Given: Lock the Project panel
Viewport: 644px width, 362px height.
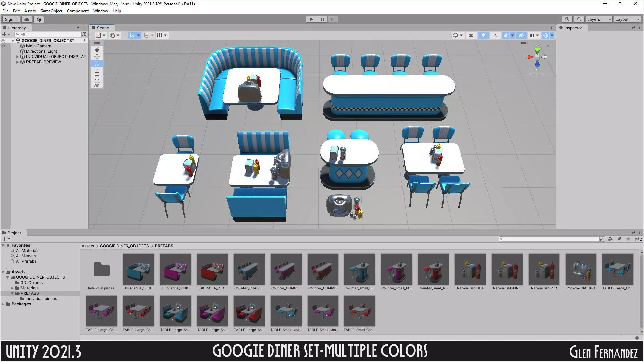Looking at the screenshot, I should tap(634, 233).
